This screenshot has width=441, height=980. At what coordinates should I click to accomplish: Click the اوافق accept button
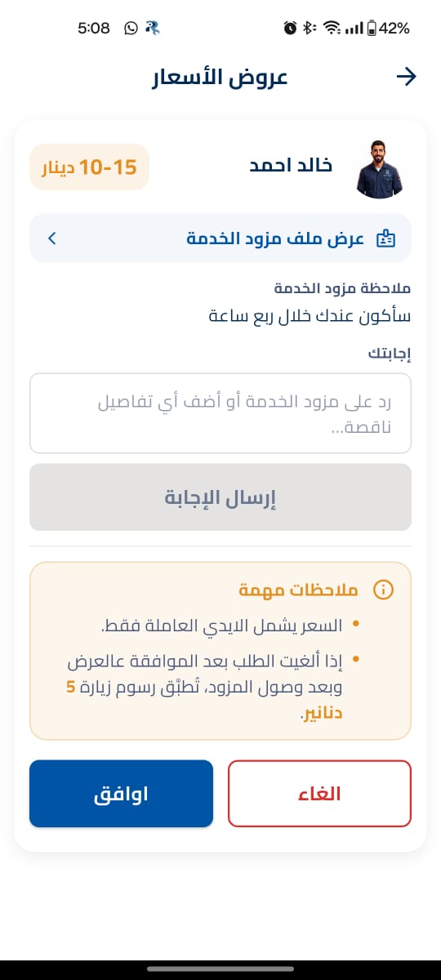click(x=122, y=794)
